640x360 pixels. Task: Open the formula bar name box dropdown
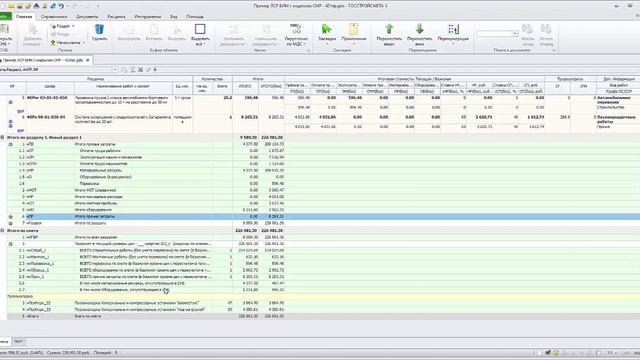tap(115, 70)
